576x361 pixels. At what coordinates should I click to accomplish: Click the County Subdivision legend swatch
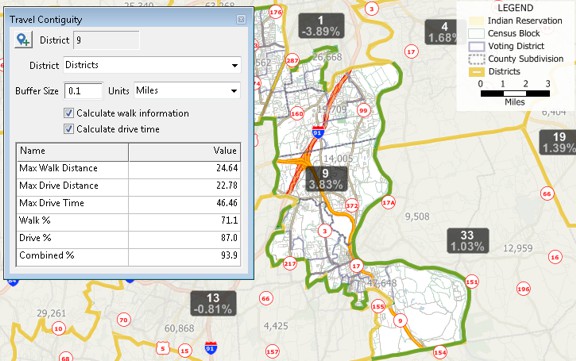pos(476,59)
